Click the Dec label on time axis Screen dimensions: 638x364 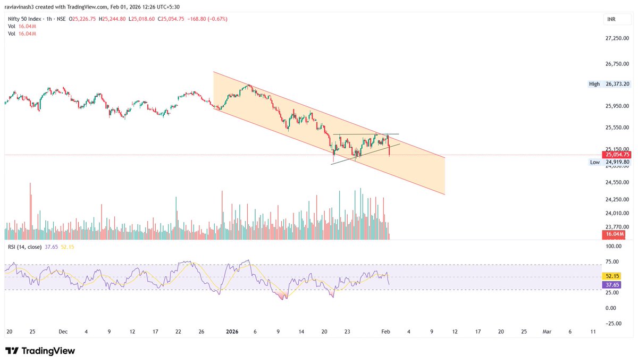(63, 332)
